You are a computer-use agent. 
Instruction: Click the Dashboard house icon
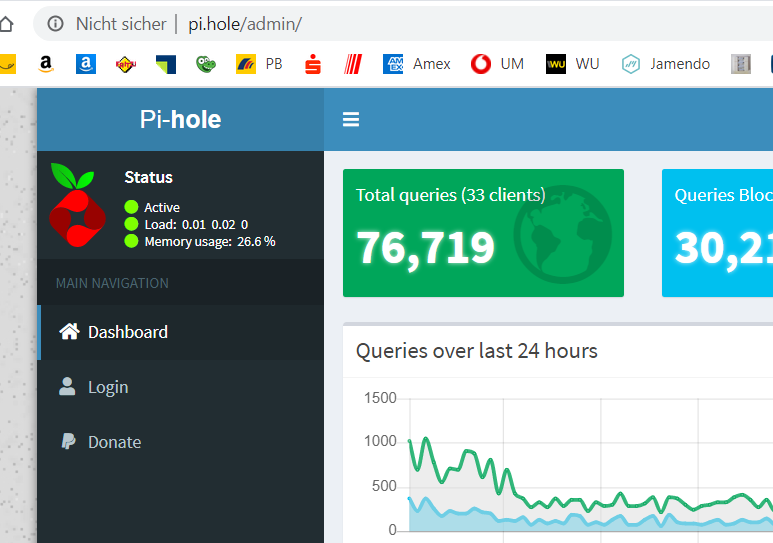[69, 331]
